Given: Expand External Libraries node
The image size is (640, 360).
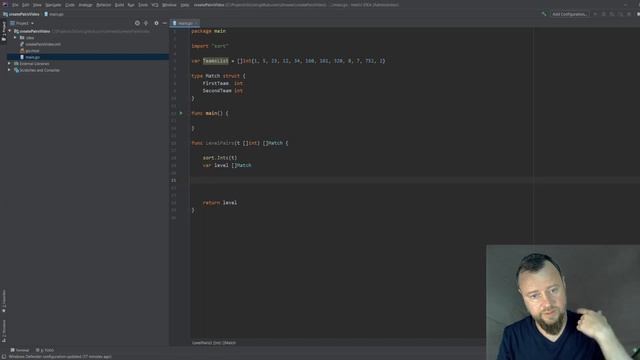Looking at the screenshot, I should [x=9, y=64].
